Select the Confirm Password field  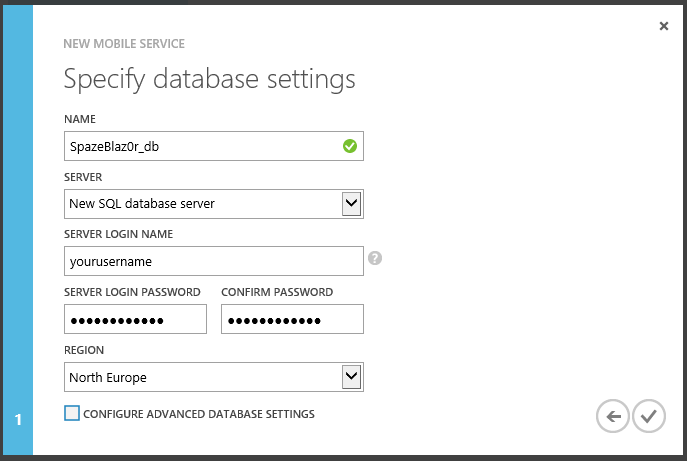(x=292, y=319)
